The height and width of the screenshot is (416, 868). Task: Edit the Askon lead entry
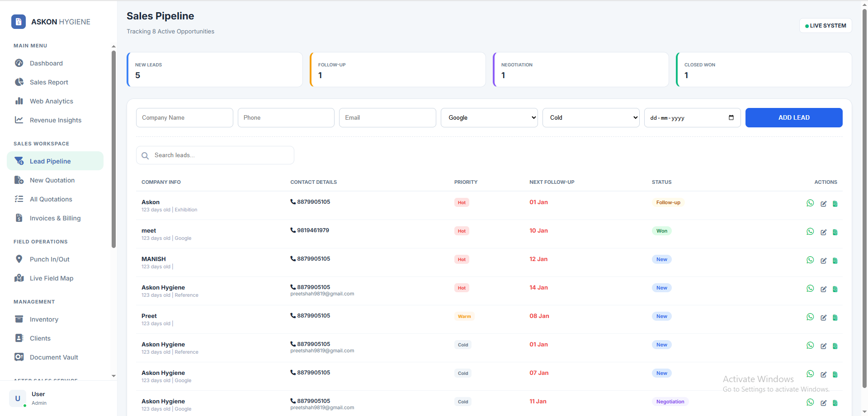pyautogui.click(x=824, y=204)
